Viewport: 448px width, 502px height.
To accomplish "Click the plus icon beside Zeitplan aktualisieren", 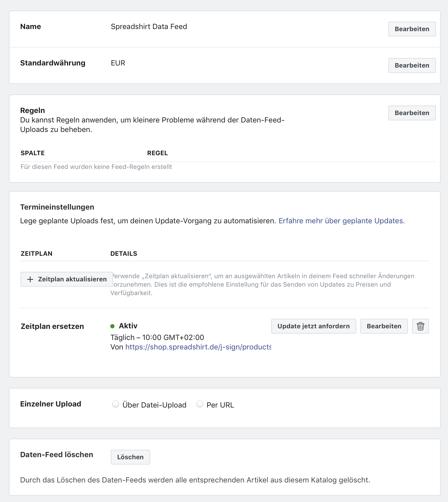I will [x=30, y=279].
